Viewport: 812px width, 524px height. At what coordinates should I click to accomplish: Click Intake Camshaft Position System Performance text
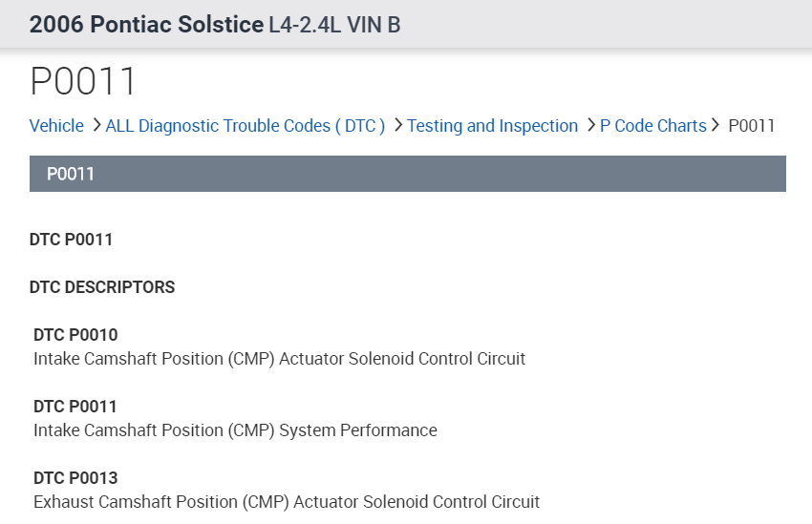click(235, 430)
